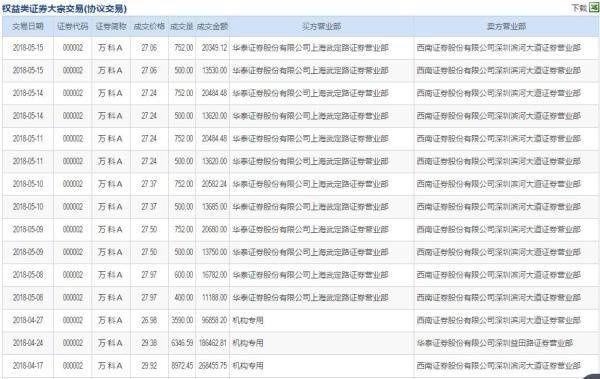This screenshot has height=379, width=600.
Task: Click the buyer cell in the 20680.00 row
Action: click(x=310, y=229)
